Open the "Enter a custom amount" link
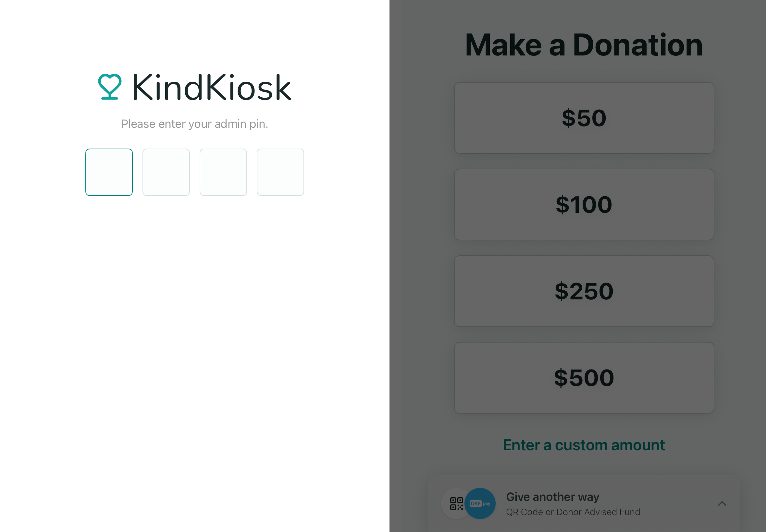This screenshot has height=532, width=766. [584, 445]
